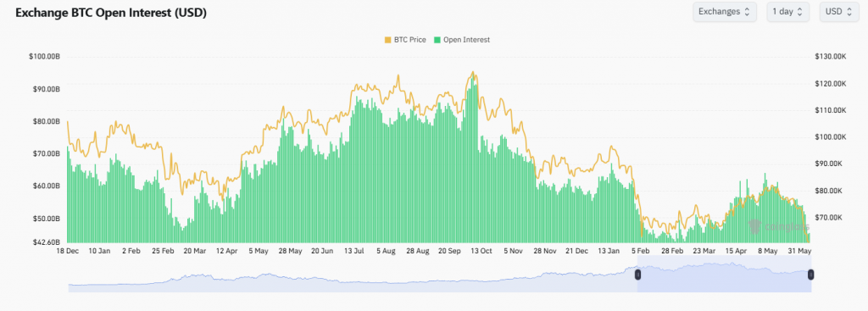868x311 pixels.
Task: Click the '23 Mar' date label
Action: 704,251
